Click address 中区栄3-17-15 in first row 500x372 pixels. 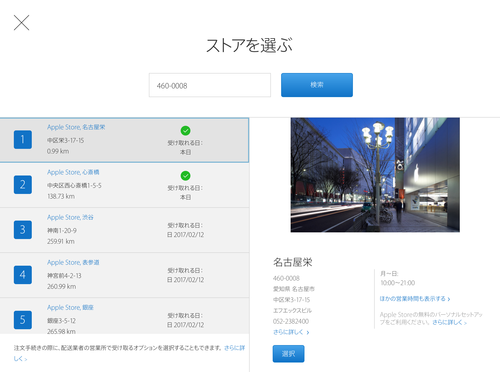pyautogui.click(x=65, y=140)
